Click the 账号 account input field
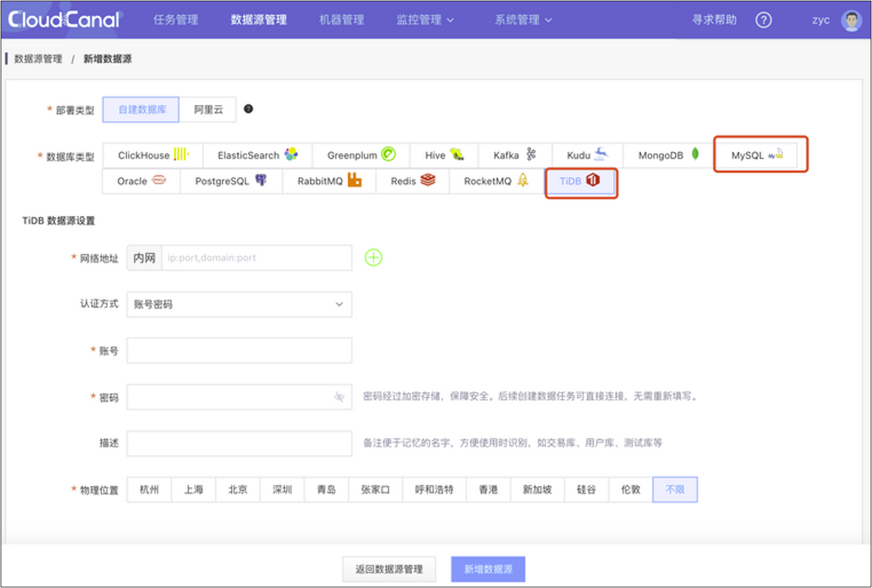Image resolution: width=872 pixels, height=588 pixels. [x=239, y=351]
